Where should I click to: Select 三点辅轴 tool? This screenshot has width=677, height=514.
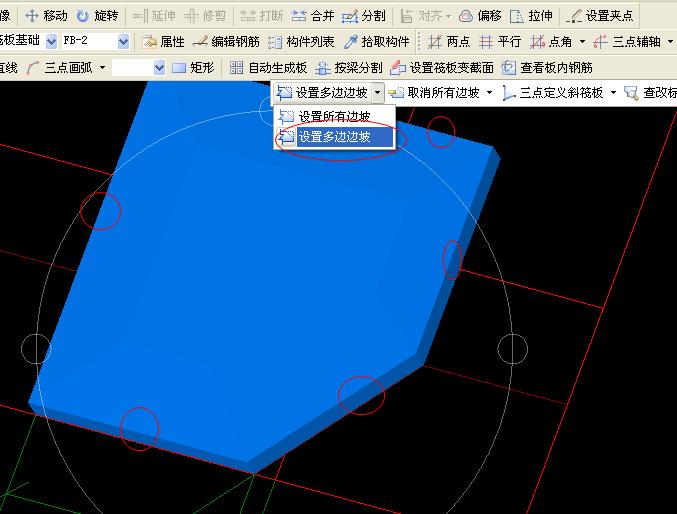pos(627,41)
